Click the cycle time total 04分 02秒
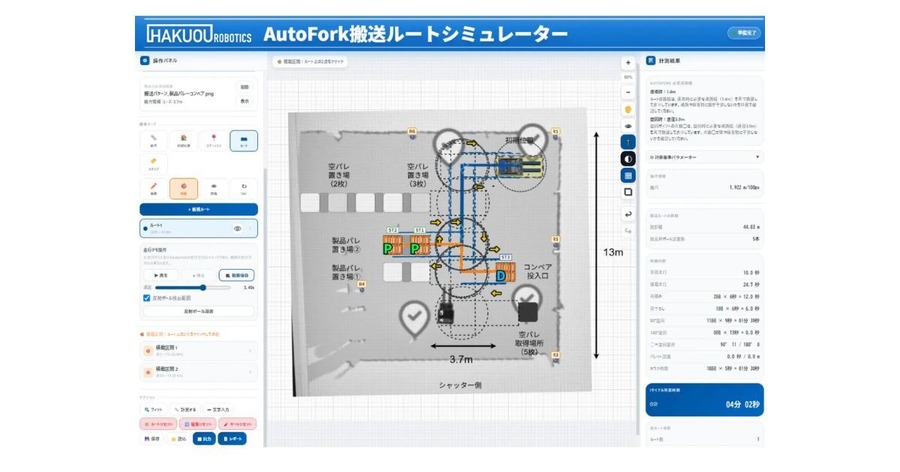 (743, 404)
